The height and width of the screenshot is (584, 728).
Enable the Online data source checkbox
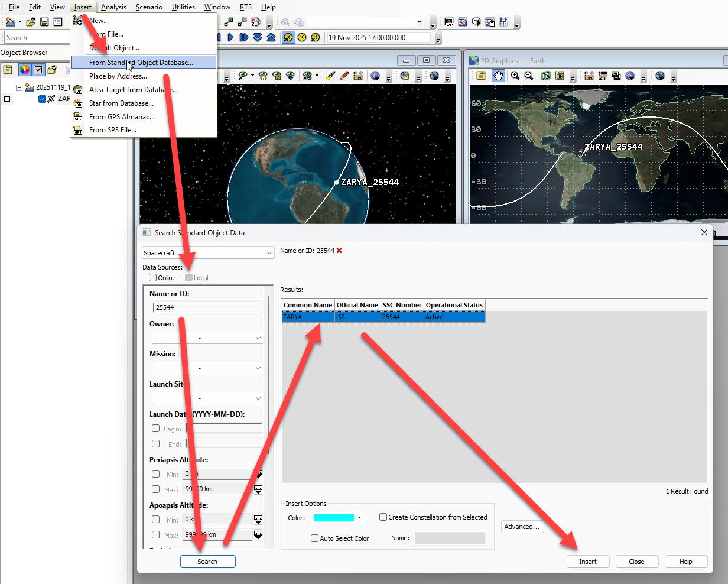[x=153, y=278]
